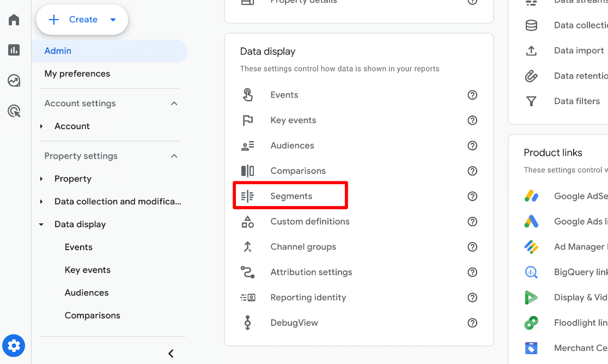Open Channel groups settings
Viewport: 608px width, 364px height.
point(303,246)
